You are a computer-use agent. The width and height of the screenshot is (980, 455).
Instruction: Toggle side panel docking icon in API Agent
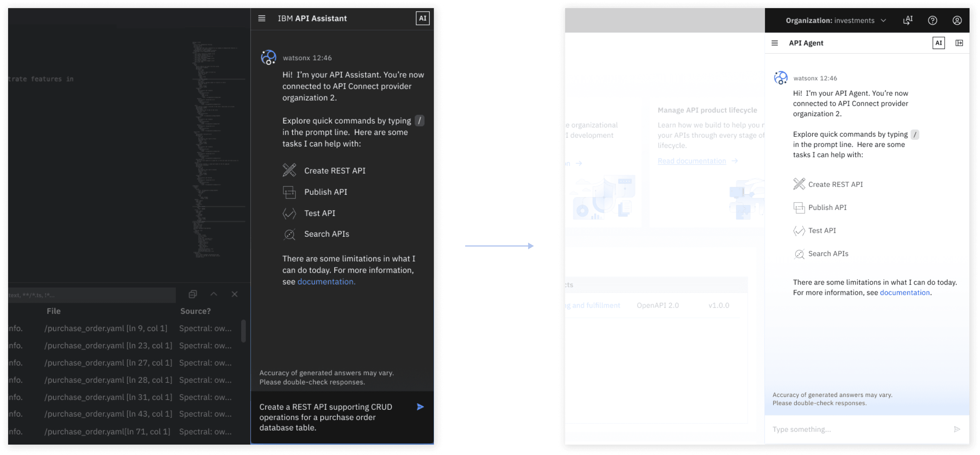(959, 43)
